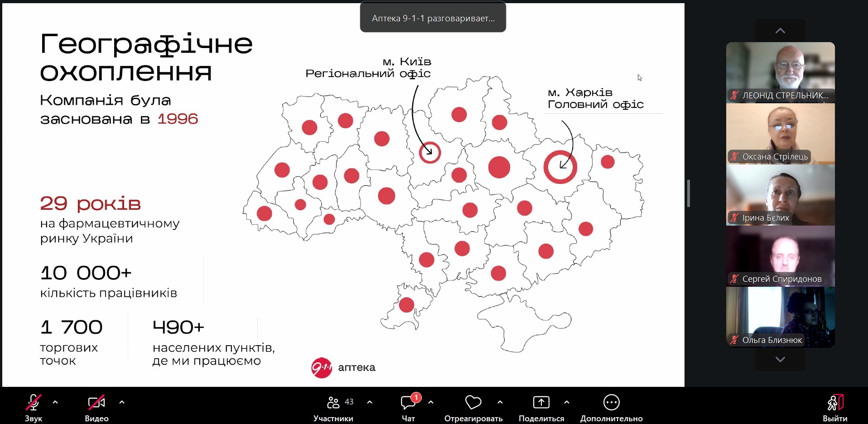Click the participant count 43
The height and width of the screenshot is (424, 868).
[349, 402]
